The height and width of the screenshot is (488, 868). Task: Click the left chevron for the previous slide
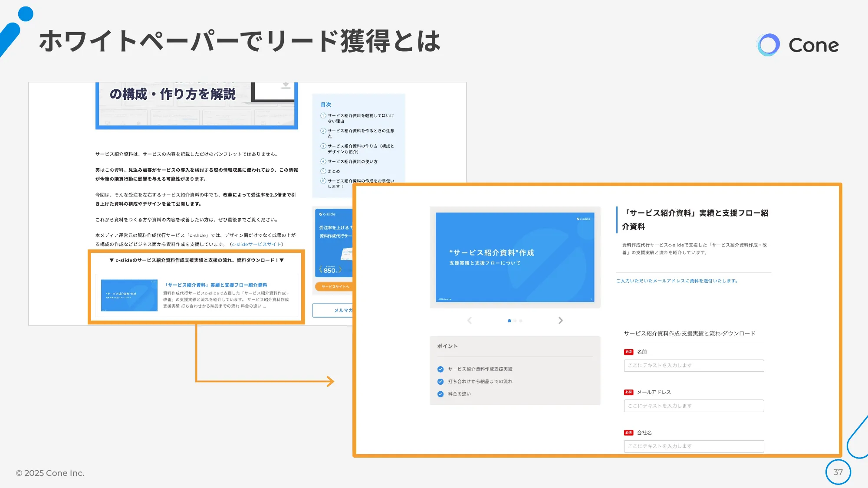pos(470,321)
